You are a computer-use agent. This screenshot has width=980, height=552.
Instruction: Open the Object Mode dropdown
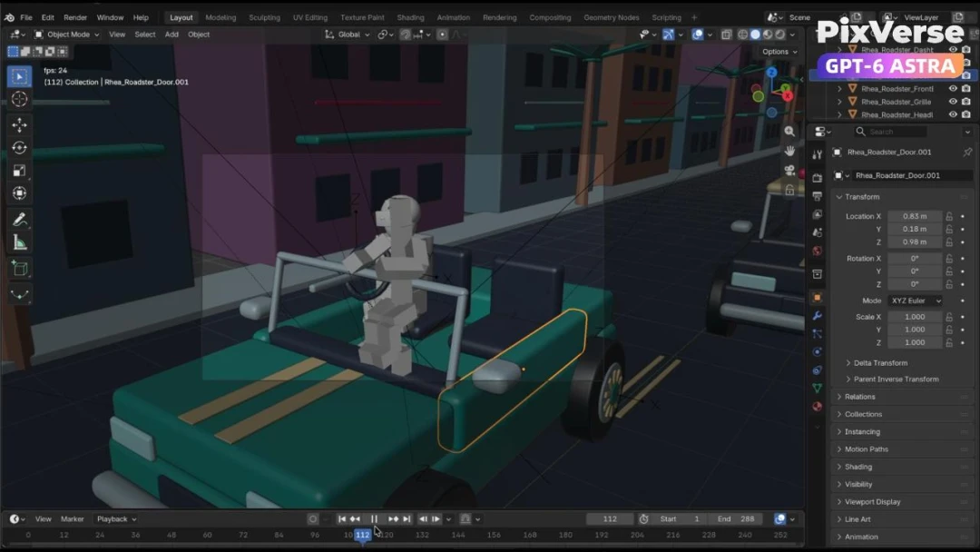pyautogui.click(x=66, y=34)
